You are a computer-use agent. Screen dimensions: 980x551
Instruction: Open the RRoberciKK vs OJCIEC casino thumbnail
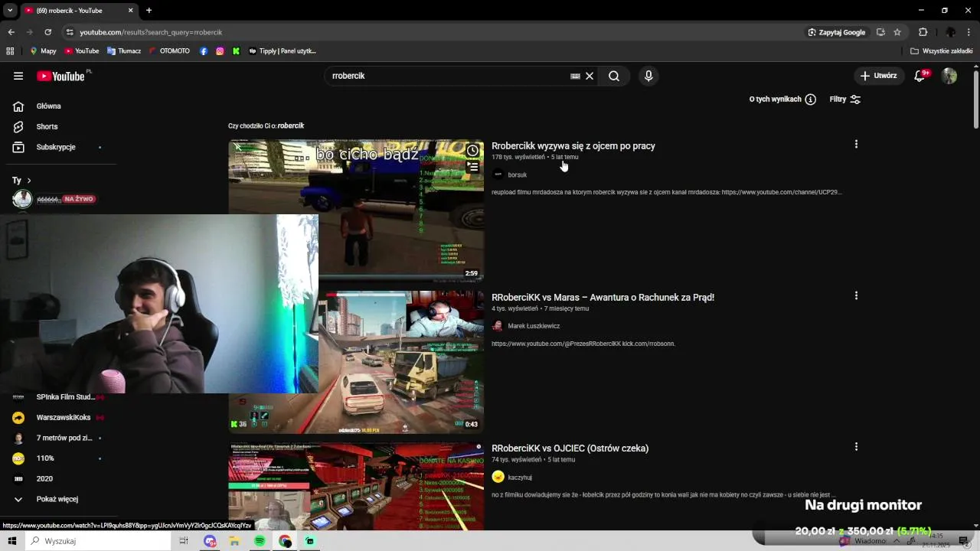[356, 487]
